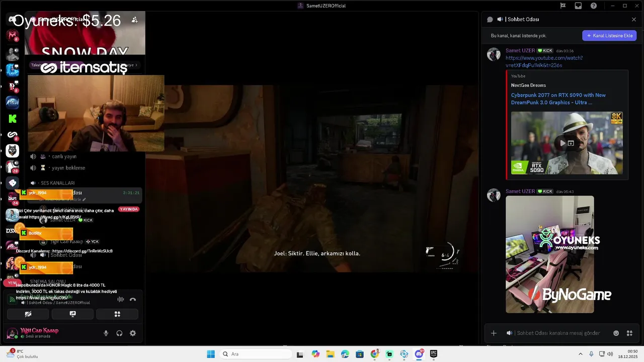Open Google Chrome from taskbar
Screen dimensions: 644x362
pos(374,354)
